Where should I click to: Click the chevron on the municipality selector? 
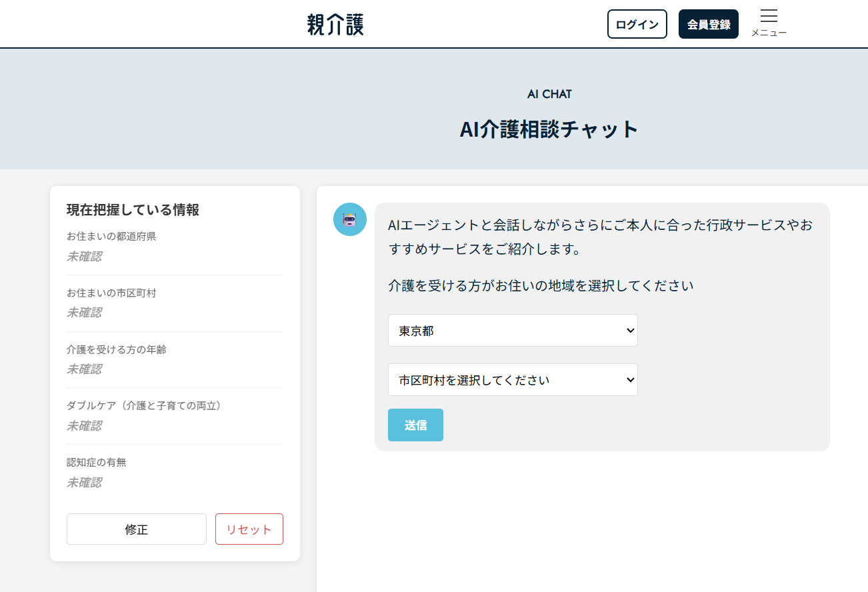[629, 379]
